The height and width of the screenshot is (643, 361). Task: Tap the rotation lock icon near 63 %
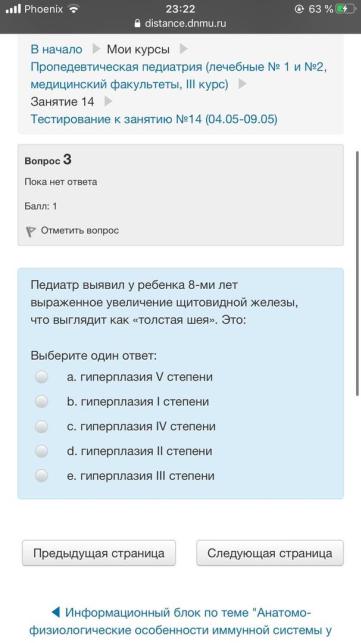(299, 9)
